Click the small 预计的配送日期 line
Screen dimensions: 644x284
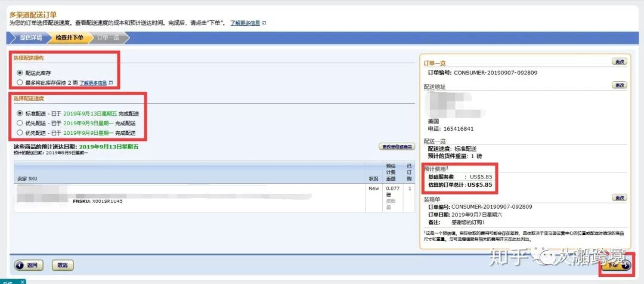coord(51,153)
